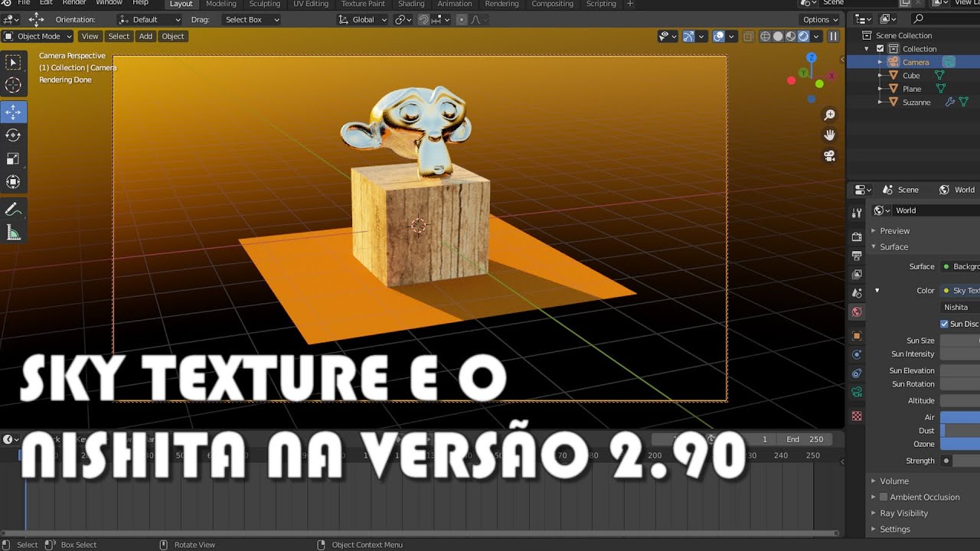Toggle X-ray mode in the viewport header
980x551 pixels.
[x=748, y=36]
